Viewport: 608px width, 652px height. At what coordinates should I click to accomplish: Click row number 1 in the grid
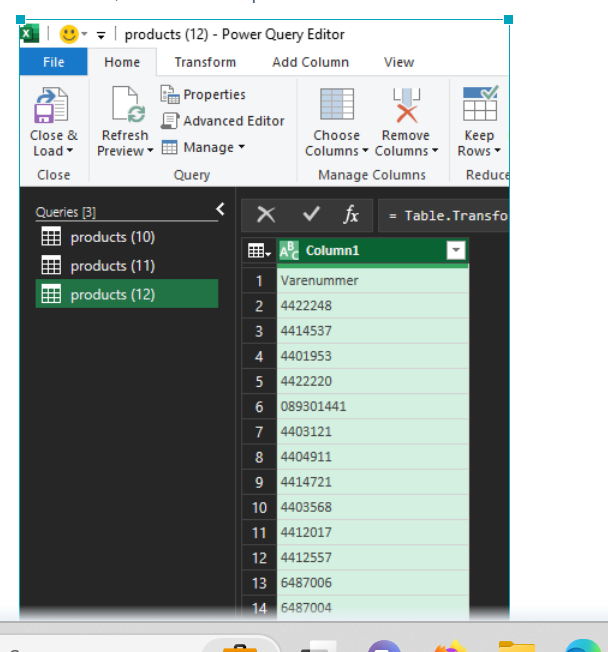point(259,281)
